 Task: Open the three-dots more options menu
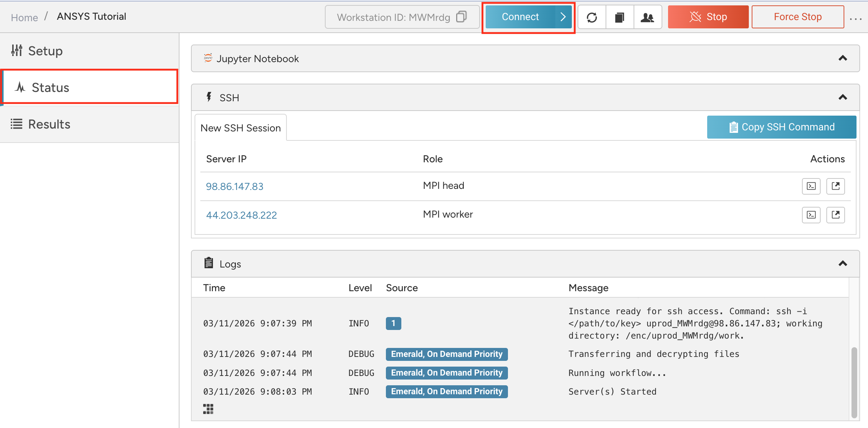856,19
